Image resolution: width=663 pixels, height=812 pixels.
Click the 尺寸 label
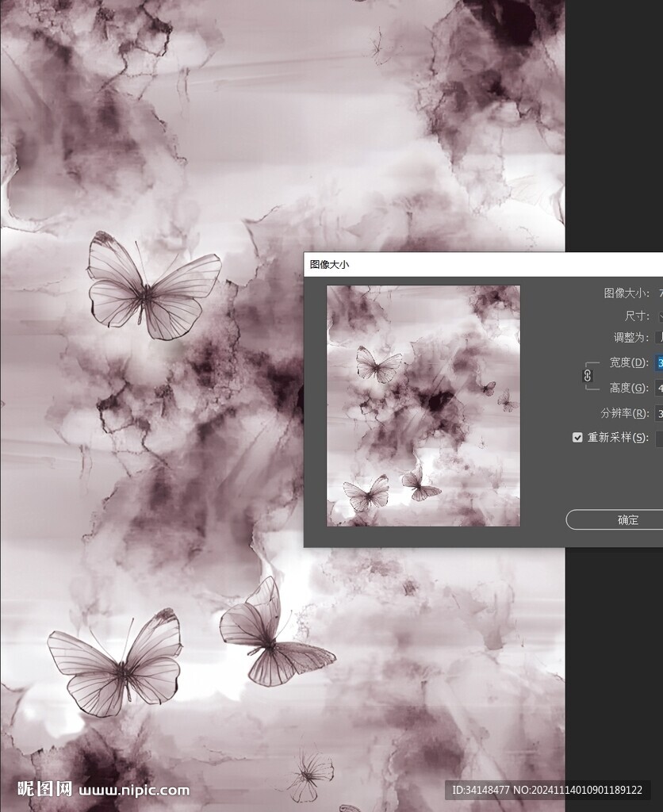pyautogui.click(x=637, y=316)
